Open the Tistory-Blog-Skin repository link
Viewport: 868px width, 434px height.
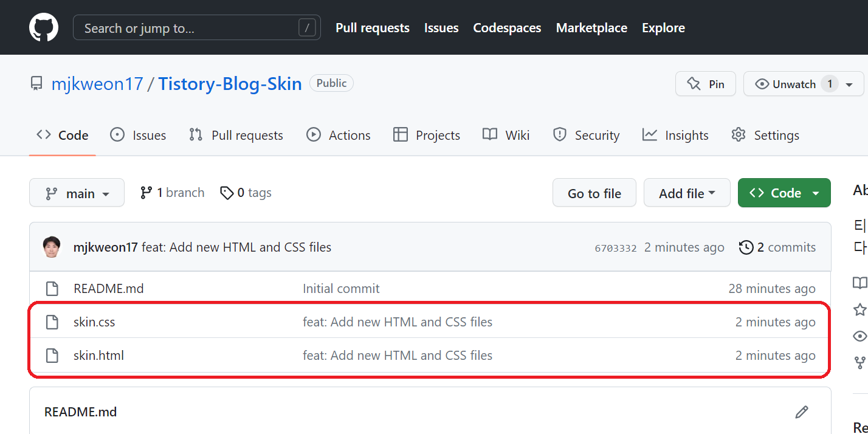coord(230,84)
